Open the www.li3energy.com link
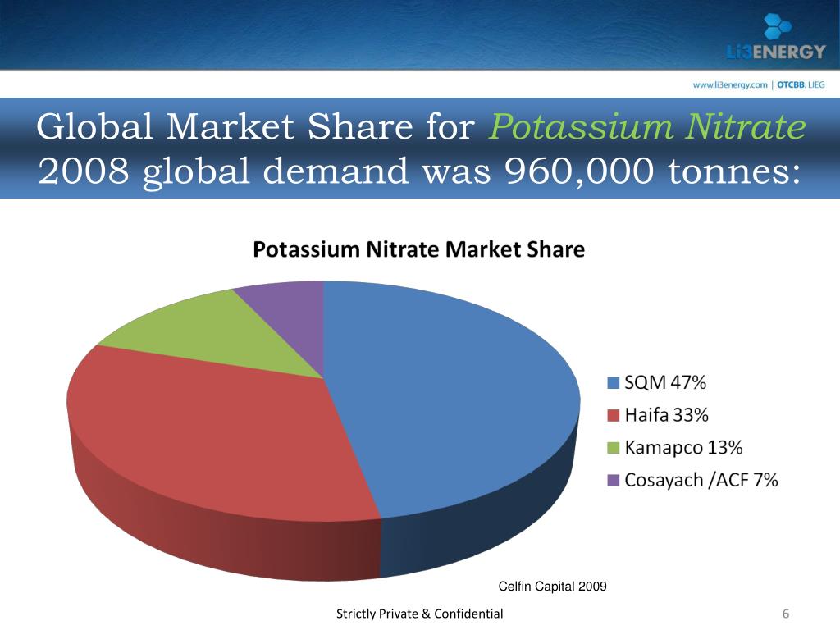The image size is (840, 630). pos(729,84)
